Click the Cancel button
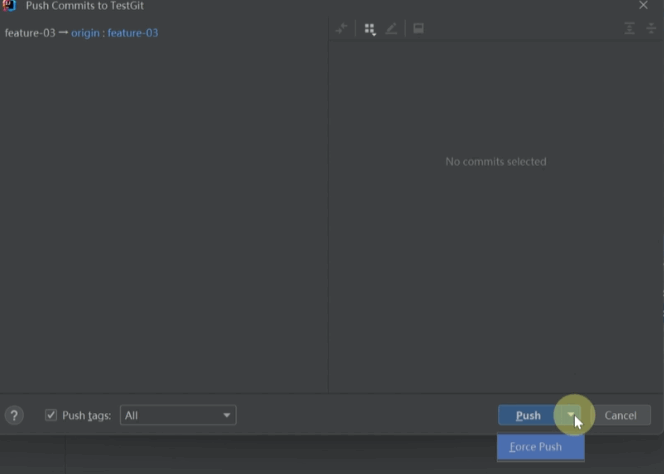 point(620,415)
